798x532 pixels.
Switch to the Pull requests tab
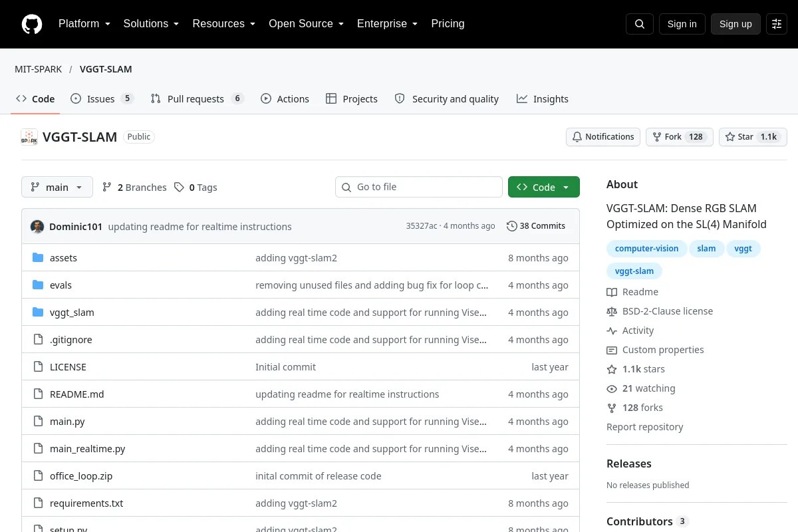coord(198,99)
